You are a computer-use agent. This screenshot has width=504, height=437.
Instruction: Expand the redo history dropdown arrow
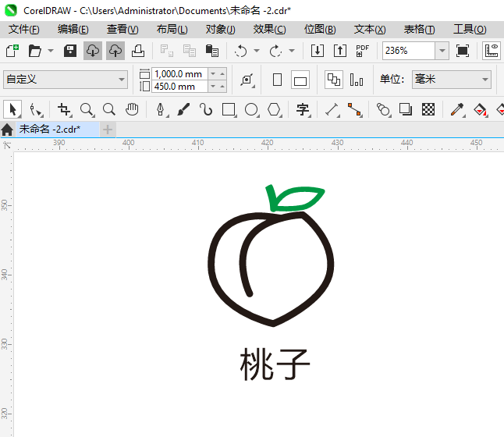(292, 51)
